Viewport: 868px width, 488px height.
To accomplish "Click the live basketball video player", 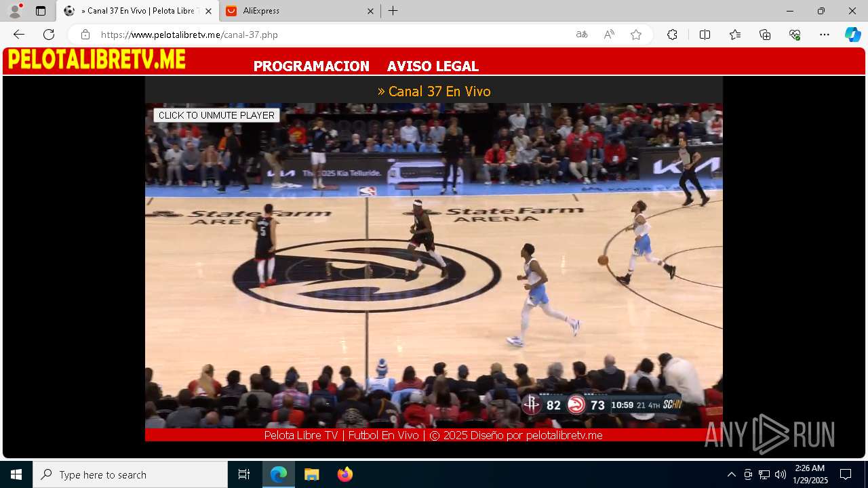I will click(x=434, y=266).
